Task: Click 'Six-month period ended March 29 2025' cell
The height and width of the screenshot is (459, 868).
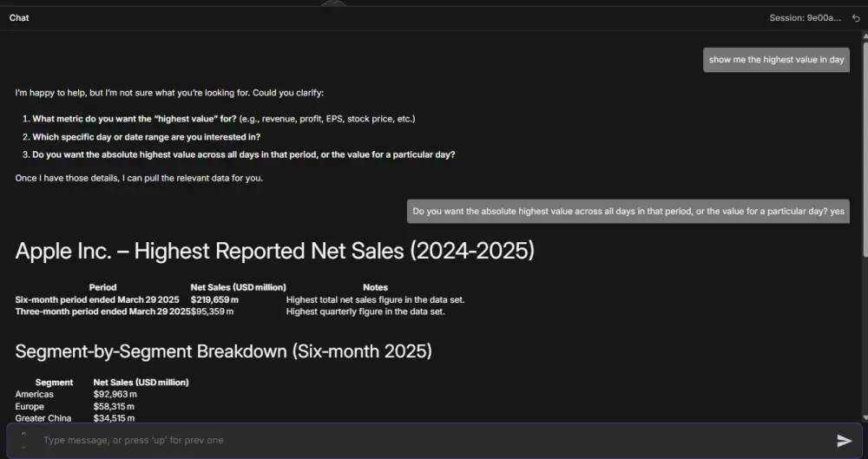Action: coord(97,299)
